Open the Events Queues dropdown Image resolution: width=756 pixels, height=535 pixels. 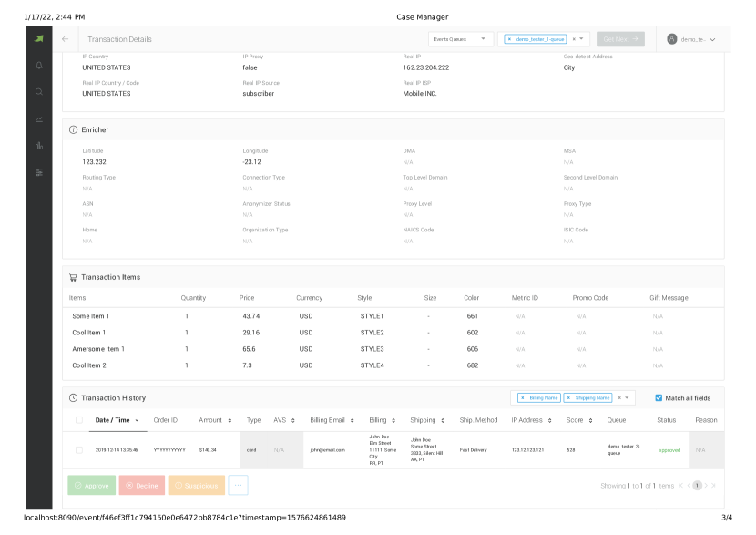pos(461,39)
